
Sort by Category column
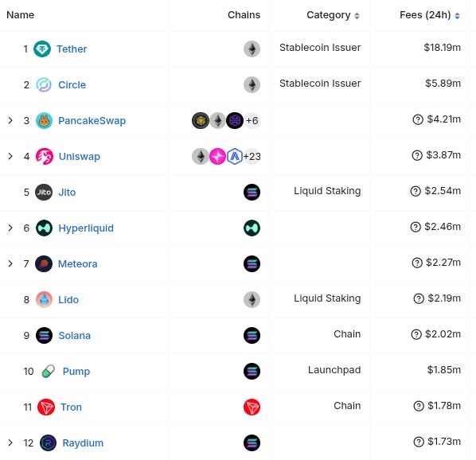333,15
